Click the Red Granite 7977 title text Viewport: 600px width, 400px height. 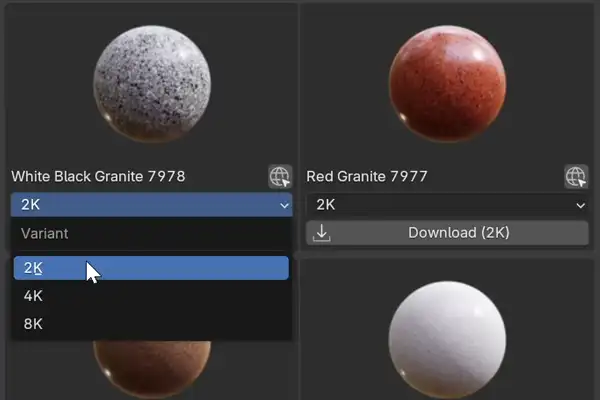367,176
